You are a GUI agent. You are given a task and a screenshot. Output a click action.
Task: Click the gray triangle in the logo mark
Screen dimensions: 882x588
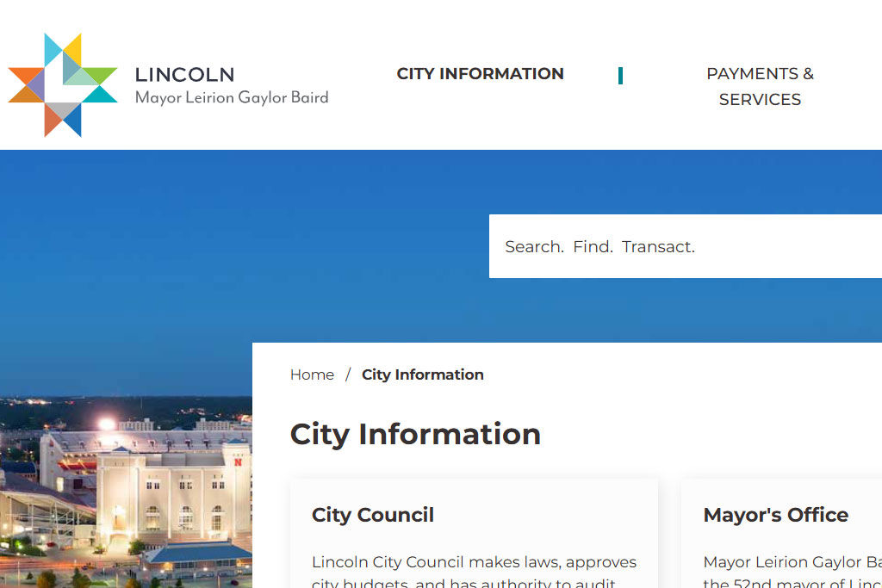(64, 108)
